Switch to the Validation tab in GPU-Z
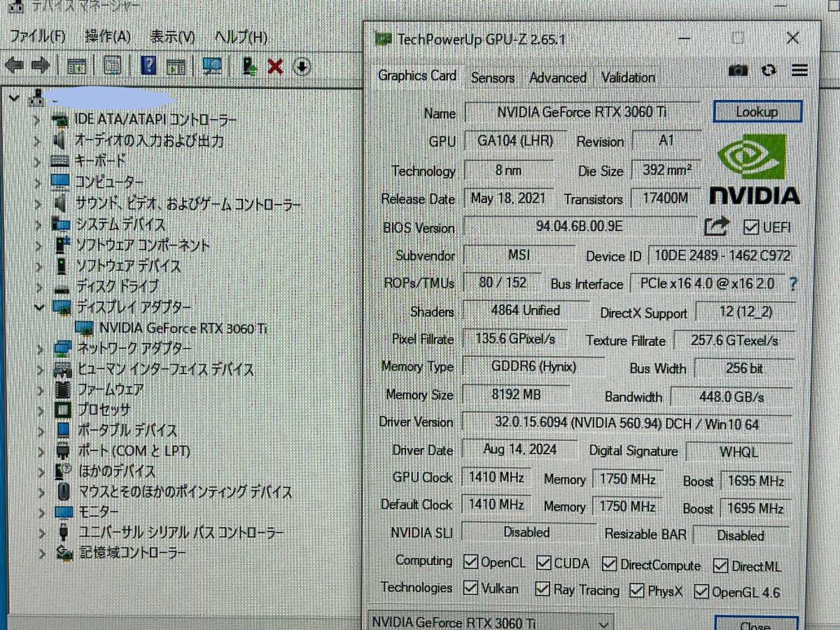840x630 pixels. point(628,78)
